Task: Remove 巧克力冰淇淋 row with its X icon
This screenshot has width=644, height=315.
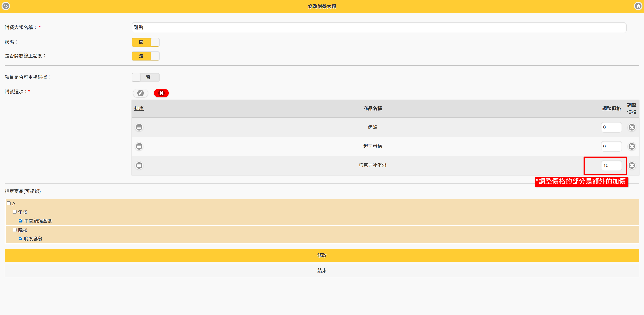Action: pyautogui.click(x=632, y=165)
